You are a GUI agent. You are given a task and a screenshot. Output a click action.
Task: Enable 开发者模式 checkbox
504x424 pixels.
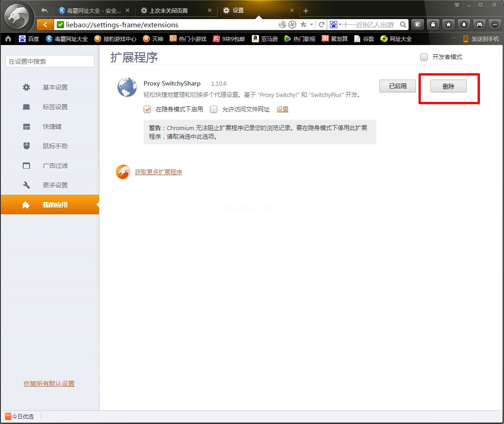tap(424, 57)
